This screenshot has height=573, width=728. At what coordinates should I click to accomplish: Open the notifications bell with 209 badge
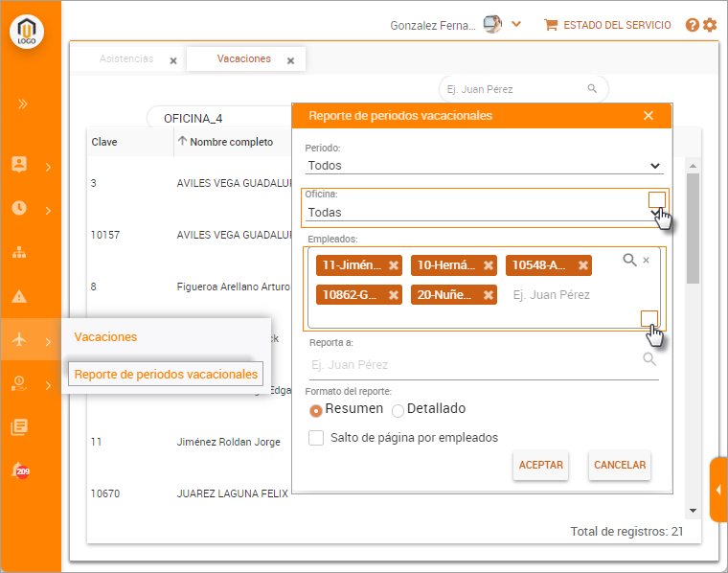pyautogui.click(x=20, y=470)
